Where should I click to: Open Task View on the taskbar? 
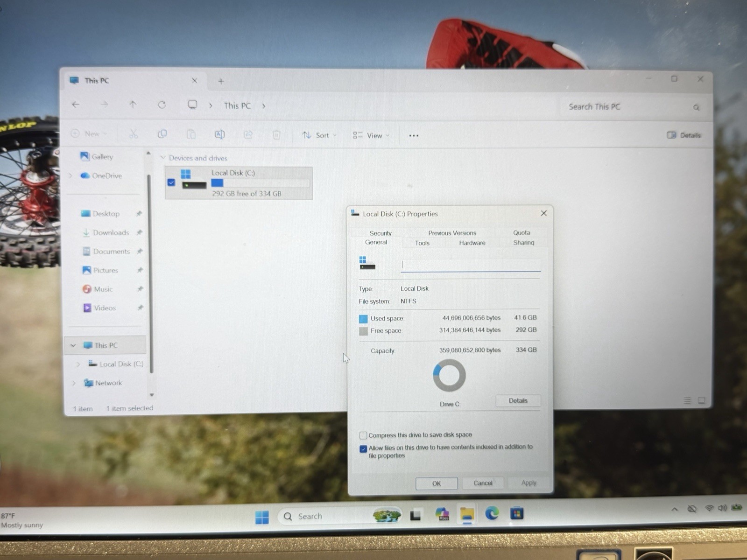point(416,515)
